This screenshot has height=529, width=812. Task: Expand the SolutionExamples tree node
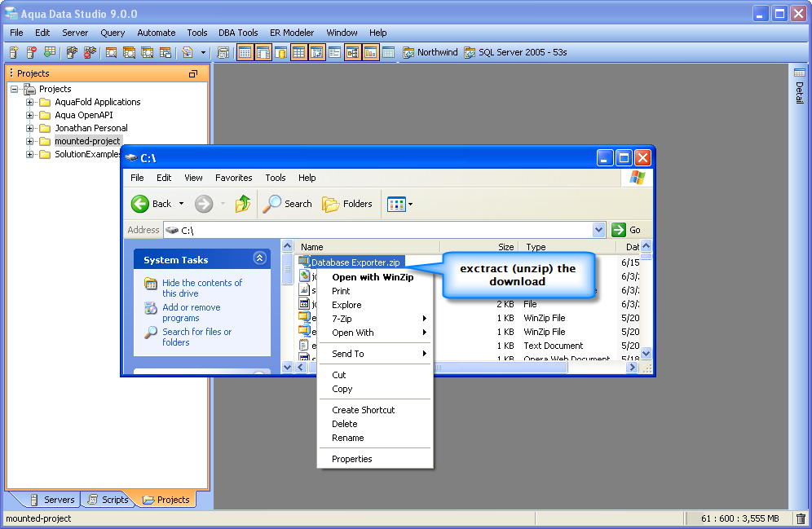point(29,154)
